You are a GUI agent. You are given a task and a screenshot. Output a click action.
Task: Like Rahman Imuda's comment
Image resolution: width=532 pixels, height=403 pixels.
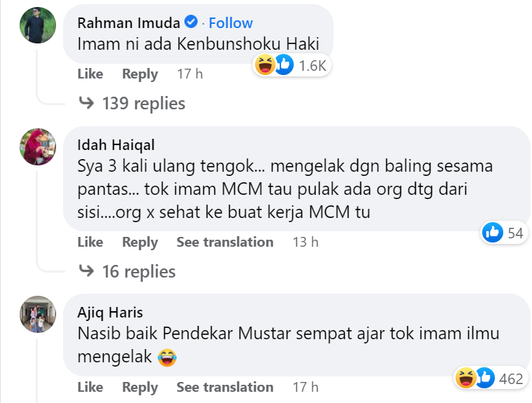click(x=90, y=74)
